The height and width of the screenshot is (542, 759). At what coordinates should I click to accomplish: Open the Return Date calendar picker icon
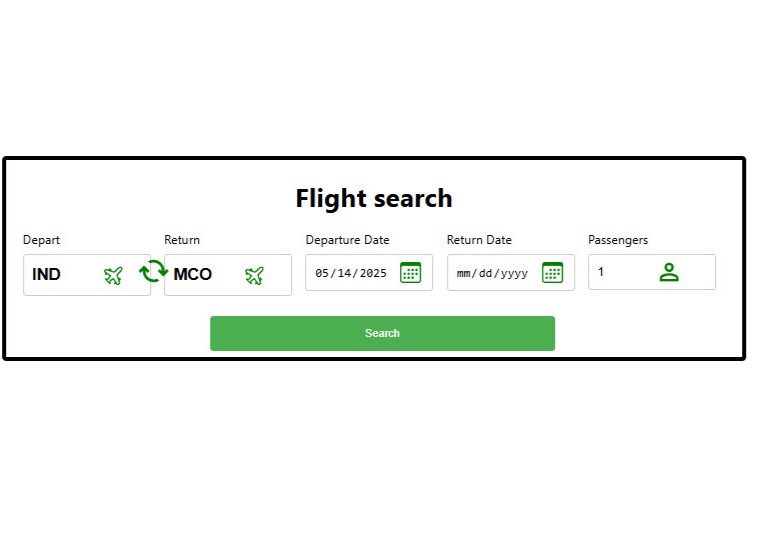[x=552, y=272]
